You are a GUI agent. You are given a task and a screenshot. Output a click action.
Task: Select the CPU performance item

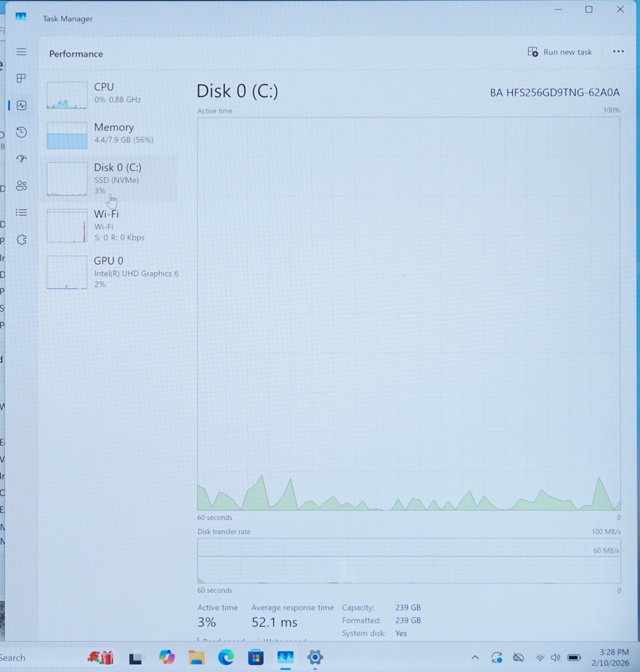click(109, 95)
